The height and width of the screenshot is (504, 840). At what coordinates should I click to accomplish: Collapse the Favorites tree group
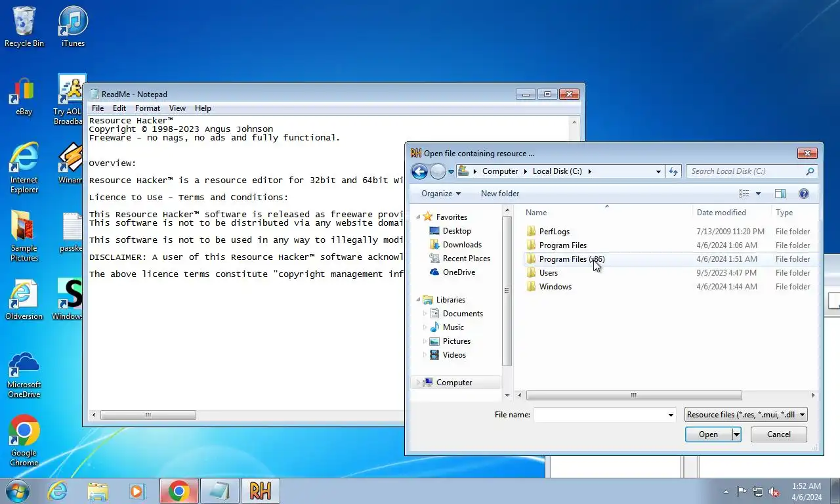pyautogui.click(x=419, y=217)
